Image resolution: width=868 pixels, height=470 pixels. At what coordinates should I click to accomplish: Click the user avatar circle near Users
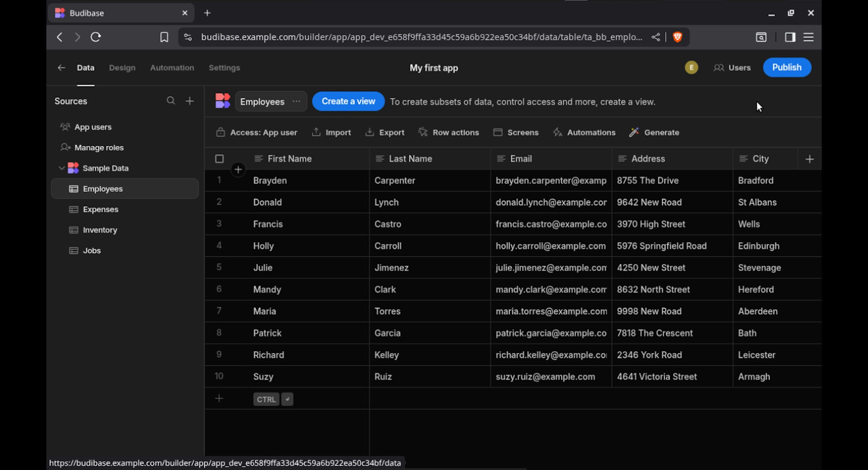coord(691,67)
